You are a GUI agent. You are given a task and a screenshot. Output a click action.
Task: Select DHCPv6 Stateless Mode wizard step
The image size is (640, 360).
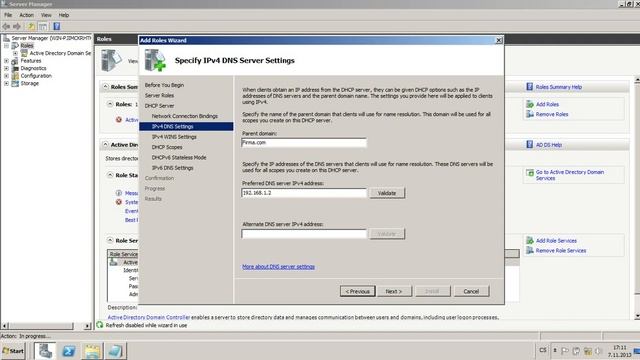(179, 157)
